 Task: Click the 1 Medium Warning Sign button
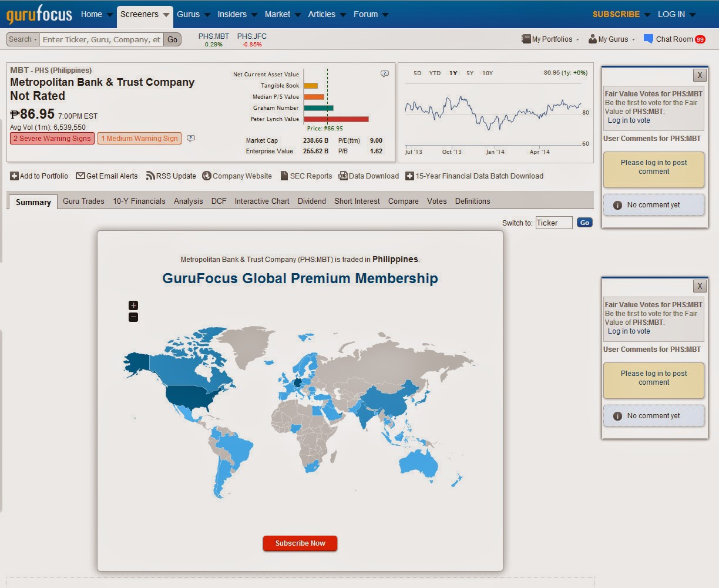click(139, 139)
